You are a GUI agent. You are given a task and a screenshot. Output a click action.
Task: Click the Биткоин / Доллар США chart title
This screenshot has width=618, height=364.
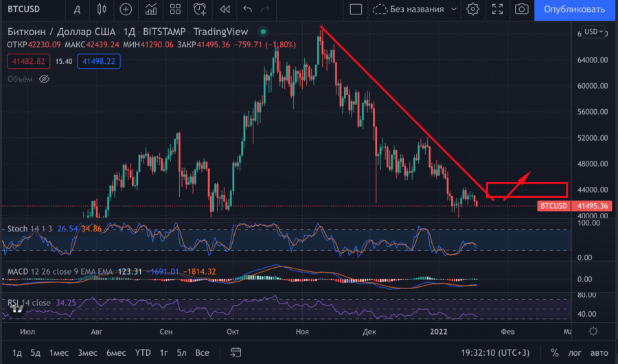click(62, 32)
